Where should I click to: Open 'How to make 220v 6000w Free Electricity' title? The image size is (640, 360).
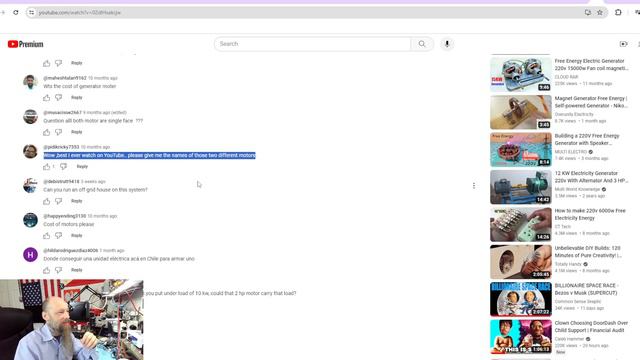coord(590,214)
